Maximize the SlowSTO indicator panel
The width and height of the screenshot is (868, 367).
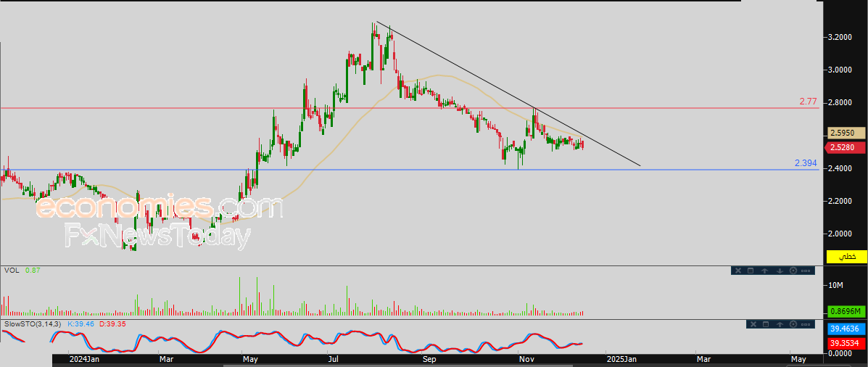click(766, 323)
